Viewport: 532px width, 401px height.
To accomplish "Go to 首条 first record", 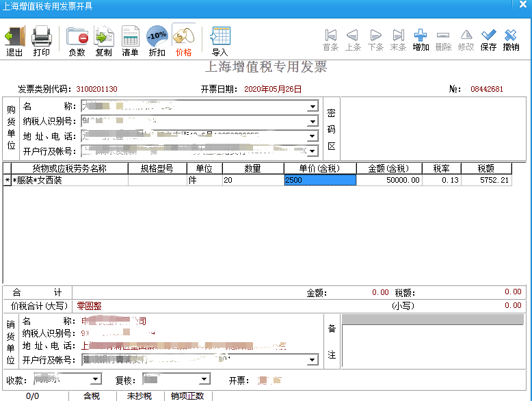I will [330, 40].
